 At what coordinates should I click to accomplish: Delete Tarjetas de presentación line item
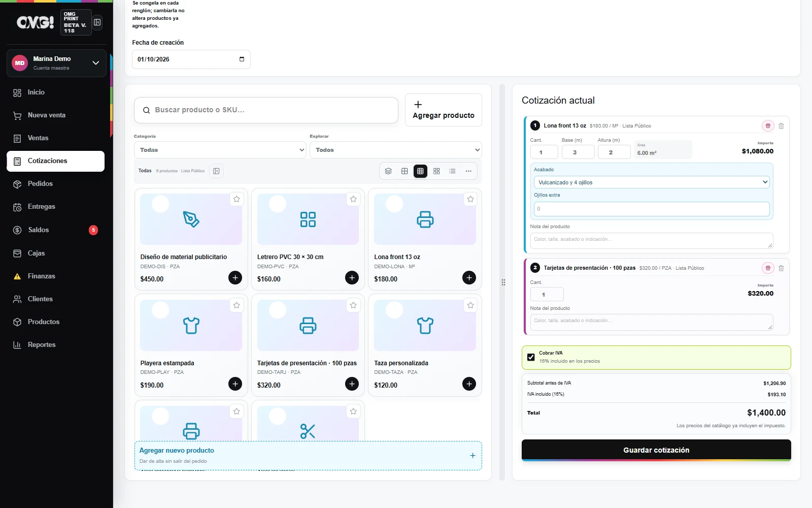click(781, 268)
